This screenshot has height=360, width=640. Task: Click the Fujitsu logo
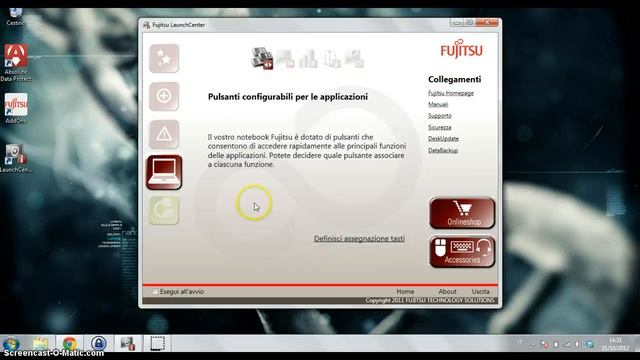pos(461,49)
